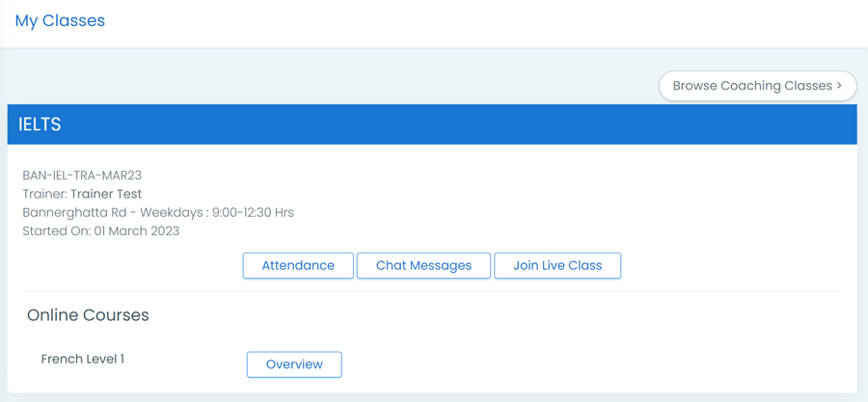Join the live class session

[557, 265]
